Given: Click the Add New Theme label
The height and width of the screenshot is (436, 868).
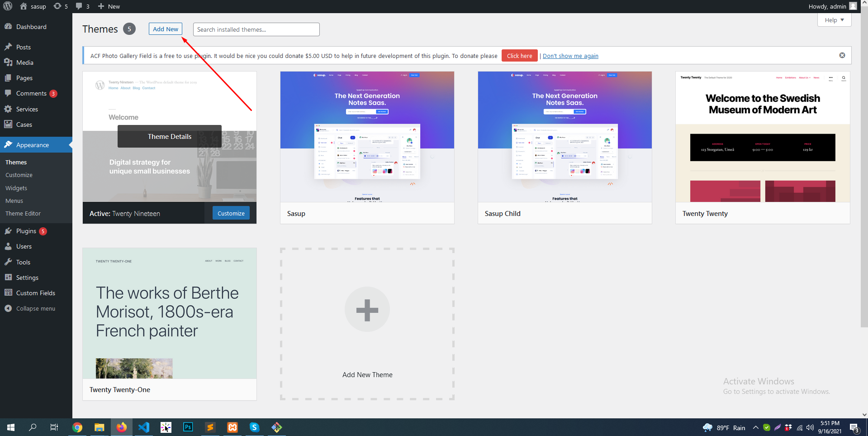Looking at the screenshot, I should click(x=367, y=375).
